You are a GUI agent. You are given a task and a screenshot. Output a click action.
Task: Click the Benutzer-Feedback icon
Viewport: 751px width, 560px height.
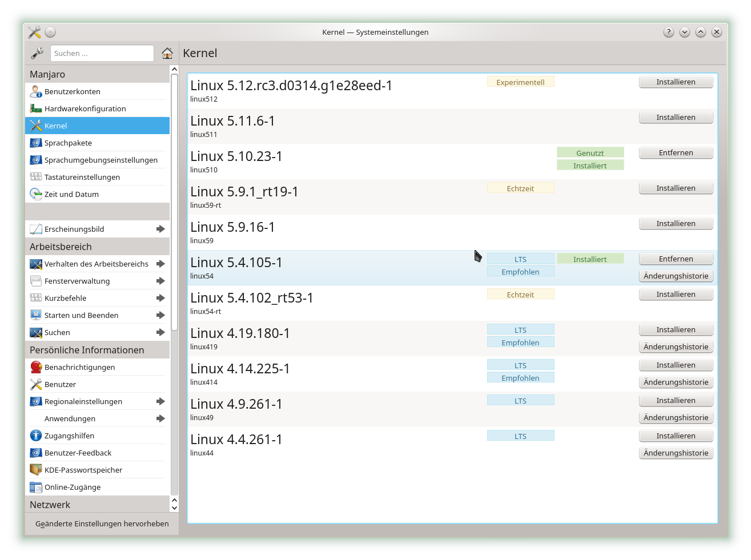tap(36, 453)
